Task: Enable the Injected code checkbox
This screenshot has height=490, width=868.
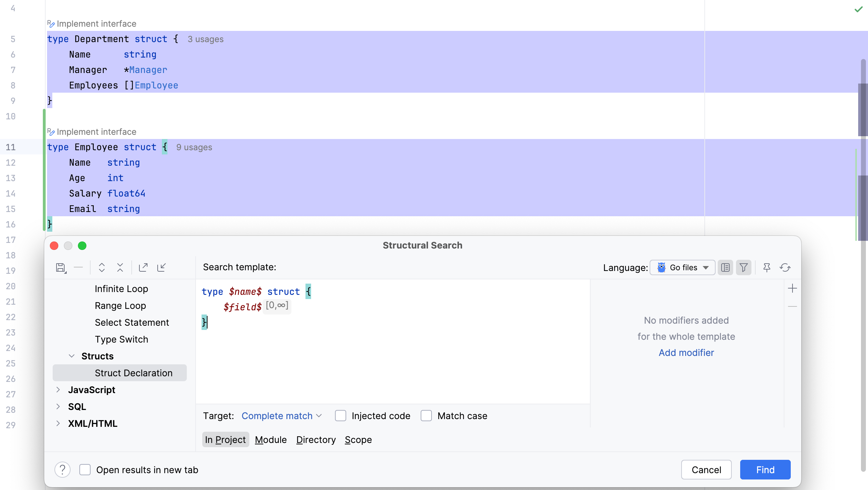Action: click(x=340, y=416)
